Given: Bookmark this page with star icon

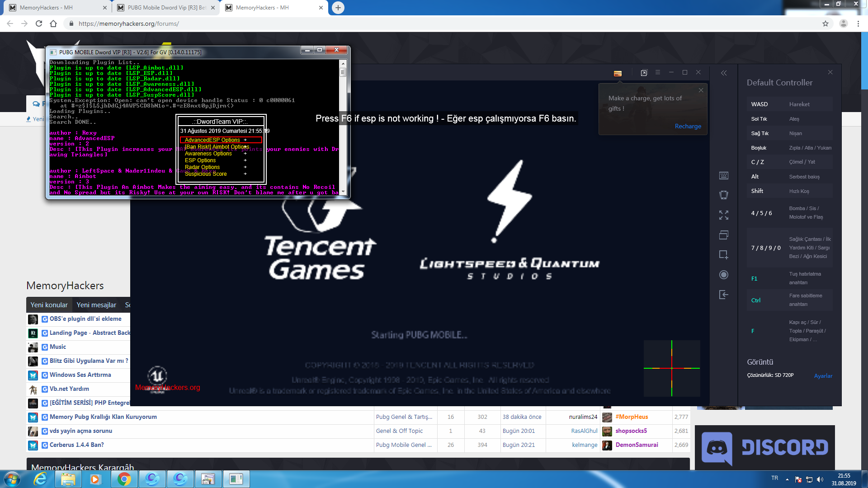Looking at the screenshot, I should (826, 23).
